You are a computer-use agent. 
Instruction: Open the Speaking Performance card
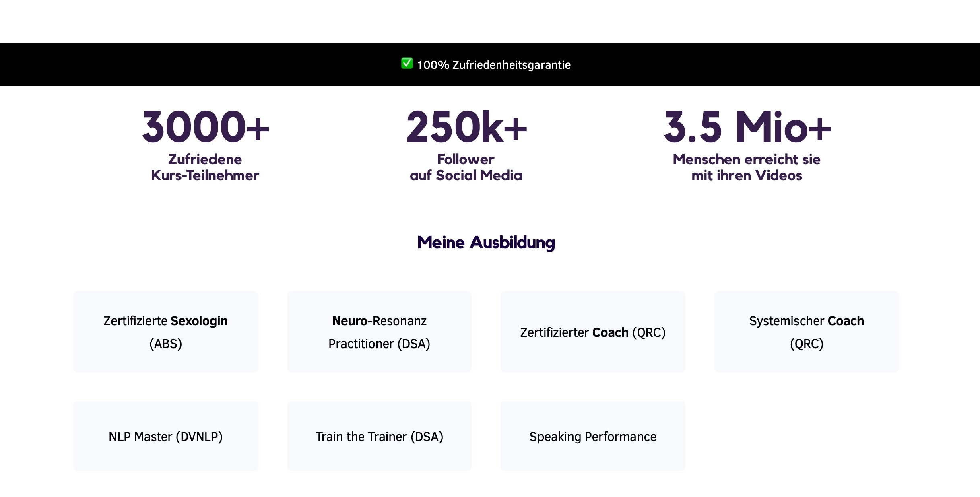[593, 437]
